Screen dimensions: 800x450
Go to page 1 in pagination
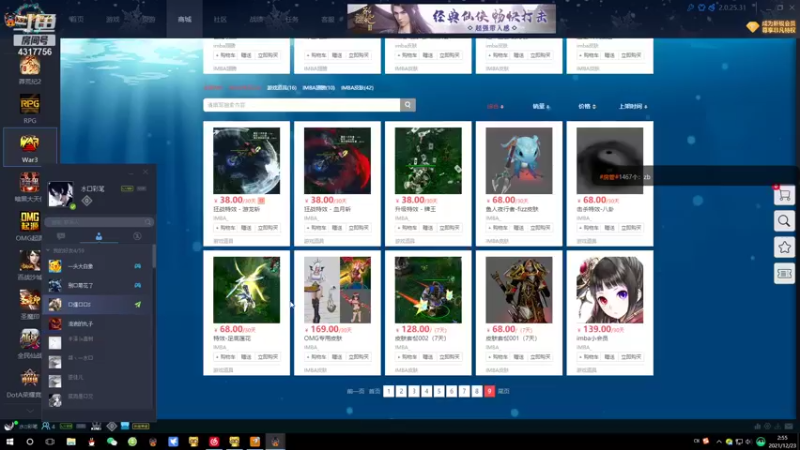(x=388, y=391)
